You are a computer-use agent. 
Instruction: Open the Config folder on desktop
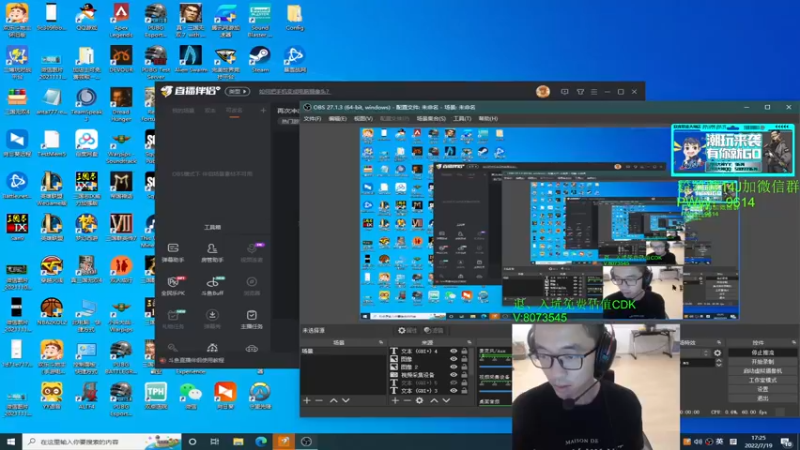294,17
